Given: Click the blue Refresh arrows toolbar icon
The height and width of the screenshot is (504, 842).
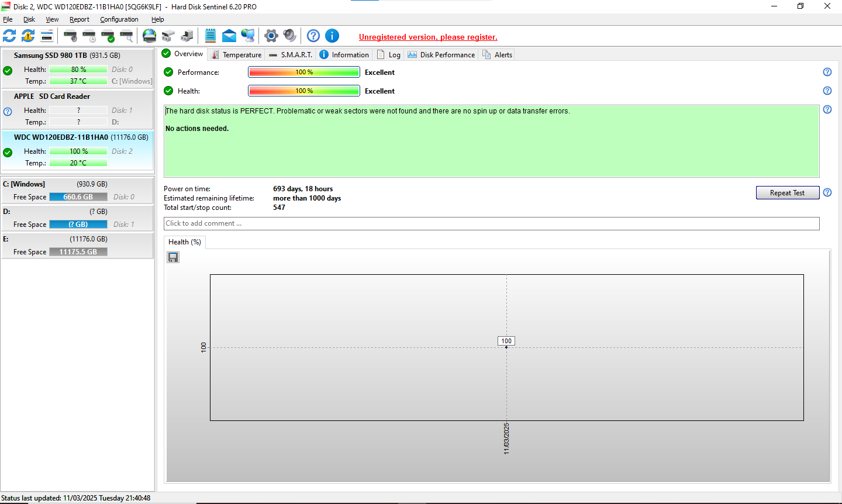Looking at the screenshot, I should pyautogui.click(x=9, y=36).
